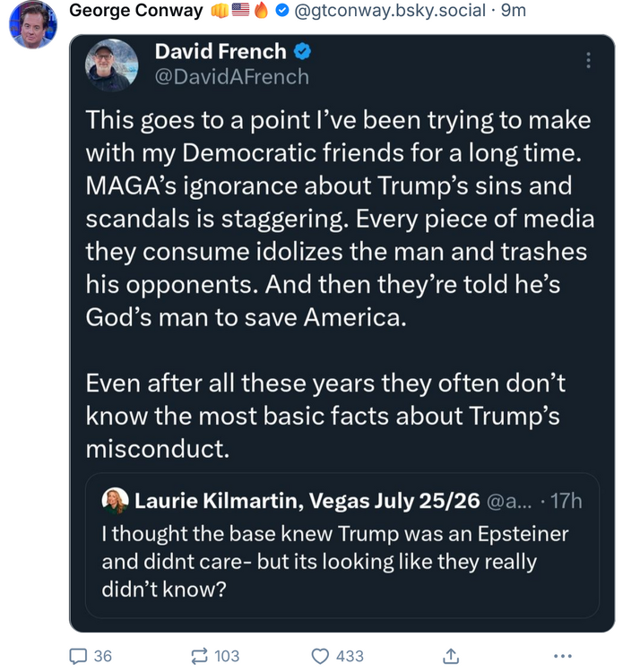Like the post with heart icon
Viewport: 640px width, 672px height.
coord(321,656)
